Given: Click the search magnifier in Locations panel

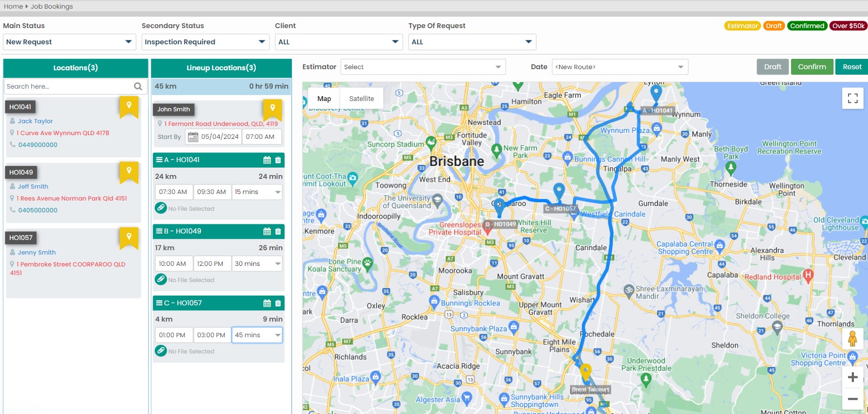Looking at the screenshot, I should pos(138,86).
